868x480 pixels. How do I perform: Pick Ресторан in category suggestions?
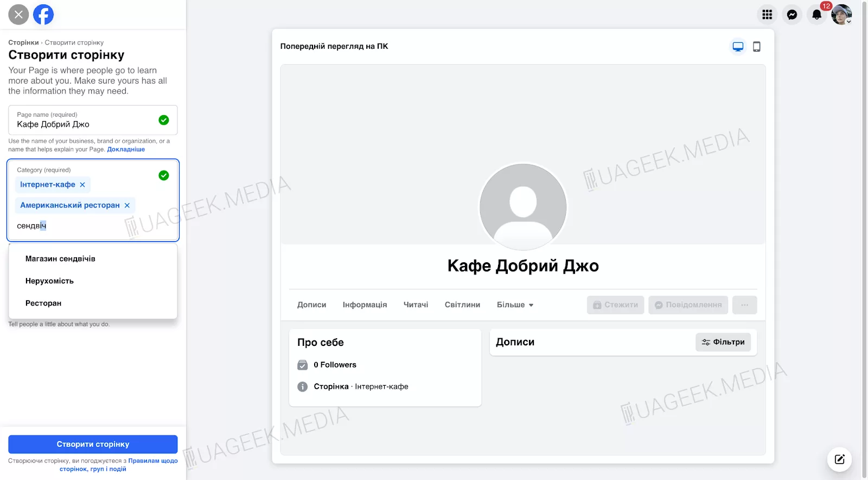43,304
